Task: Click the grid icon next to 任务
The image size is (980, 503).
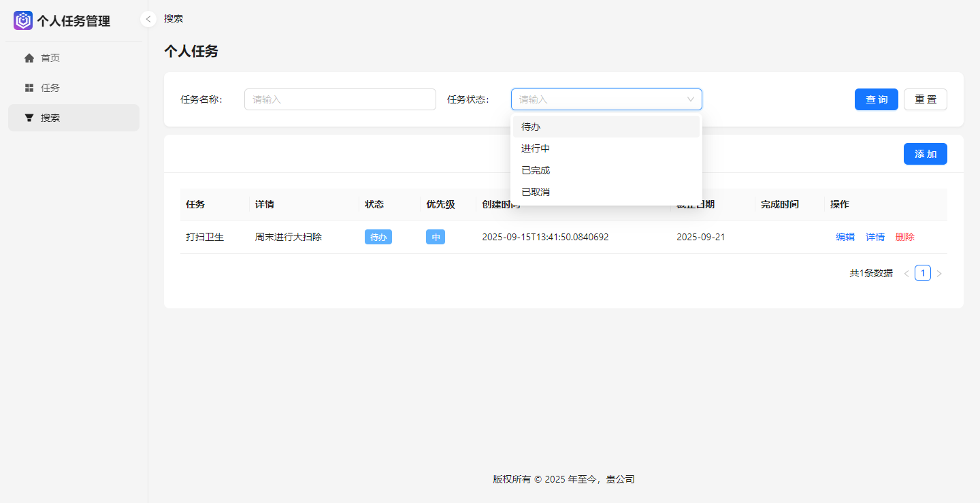Action: 29,87
